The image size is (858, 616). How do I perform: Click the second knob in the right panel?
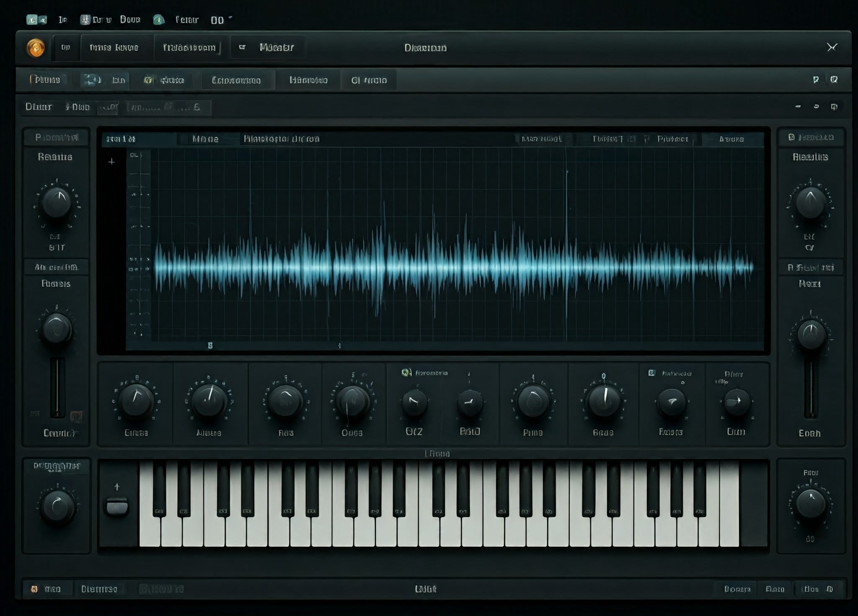(811, 335)
